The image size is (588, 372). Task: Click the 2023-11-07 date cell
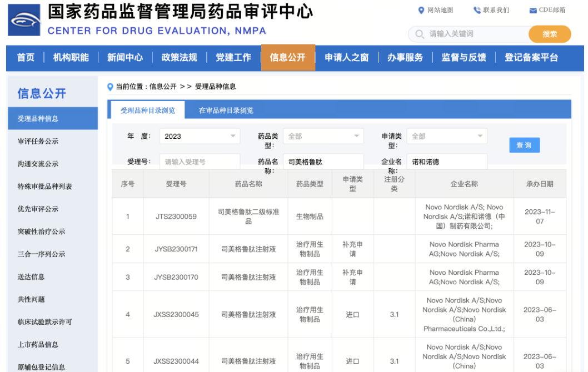(x=539, y=216)
